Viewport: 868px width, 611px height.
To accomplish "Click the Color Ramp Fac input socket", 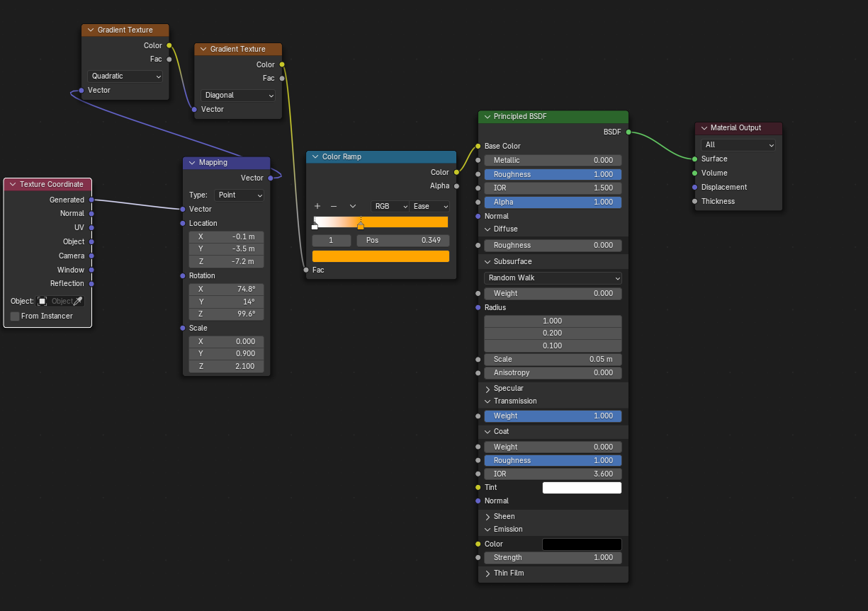I will tap(306, 270).
